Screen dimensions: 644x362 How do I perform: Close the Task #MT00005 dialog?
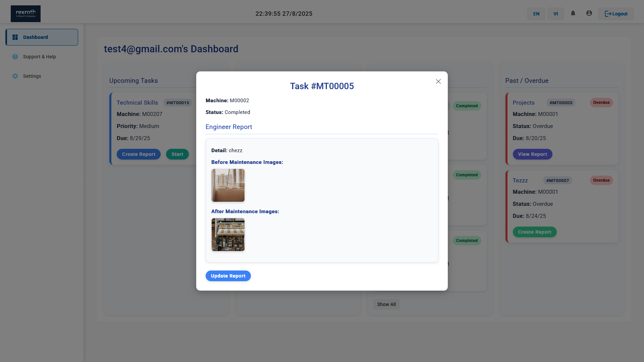438,81
